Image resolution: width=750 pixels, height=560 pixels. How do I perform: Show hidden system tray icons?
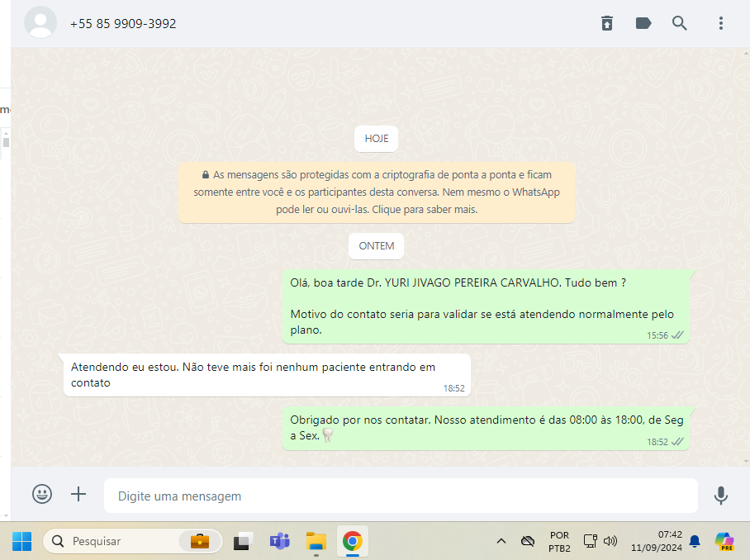[501, 541]
